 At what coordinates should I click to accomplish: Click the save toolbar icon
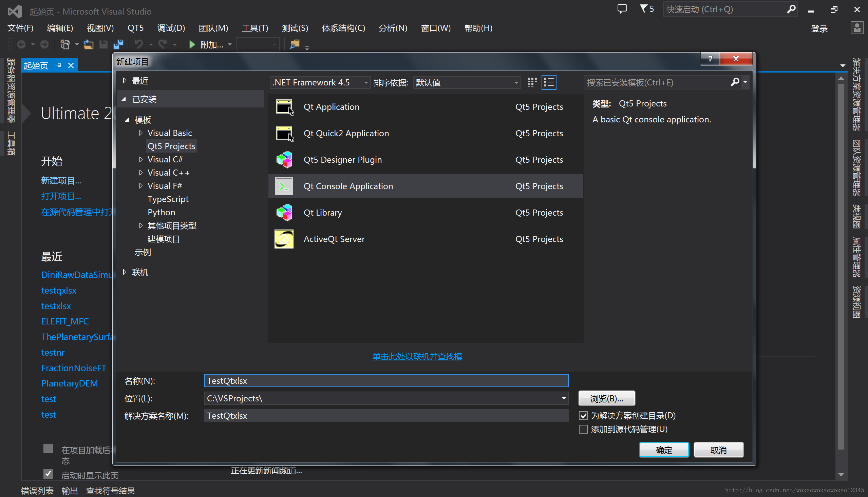tap(103, 45)
